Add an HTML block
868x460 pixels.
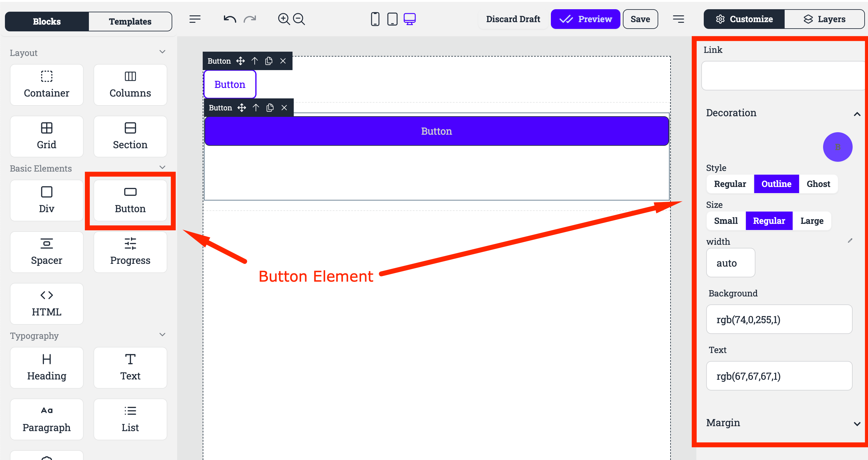[46, 304]
